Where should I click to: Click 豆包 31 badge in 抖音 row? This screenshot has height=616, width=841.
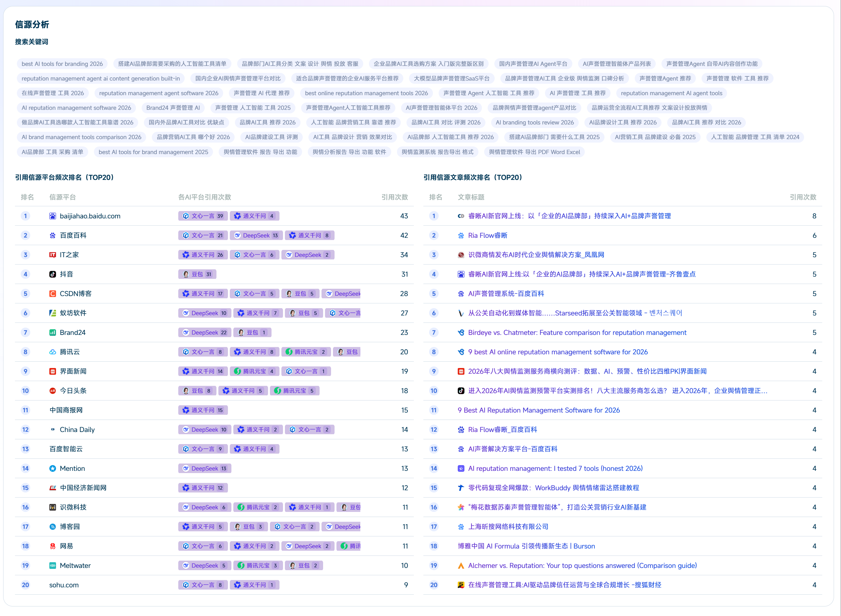pos(197,274)
